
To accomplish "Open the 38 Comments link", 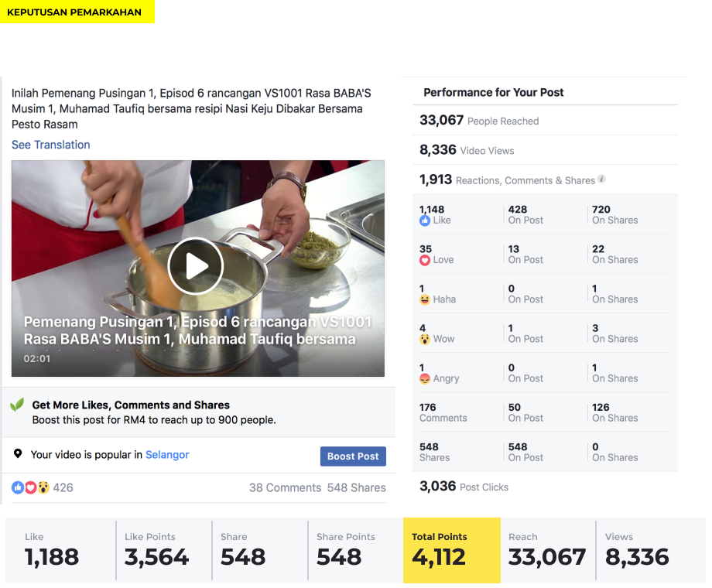I will coord(285,487).
